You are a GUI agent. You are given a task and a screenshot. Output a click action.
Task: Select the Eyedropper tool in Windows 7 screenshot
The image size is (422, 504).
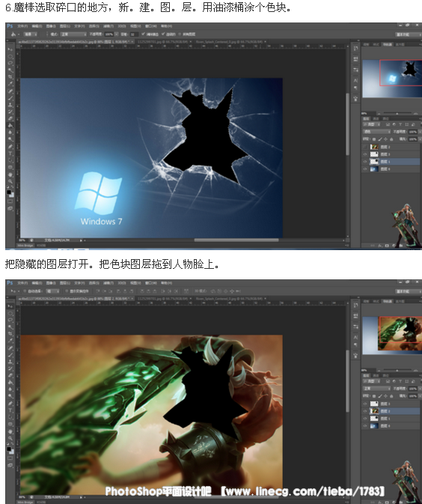tap(10, 84)
